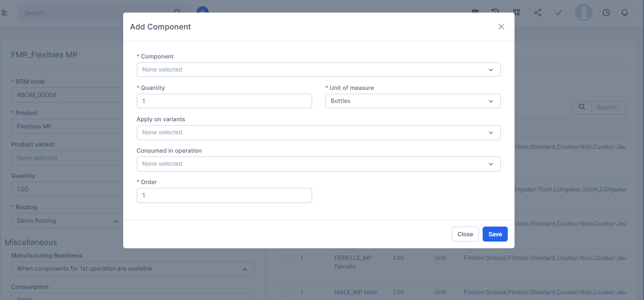Screen dimensions: 644x300
Task: Click the share icon in top bar
Action: tap(537, 13)
